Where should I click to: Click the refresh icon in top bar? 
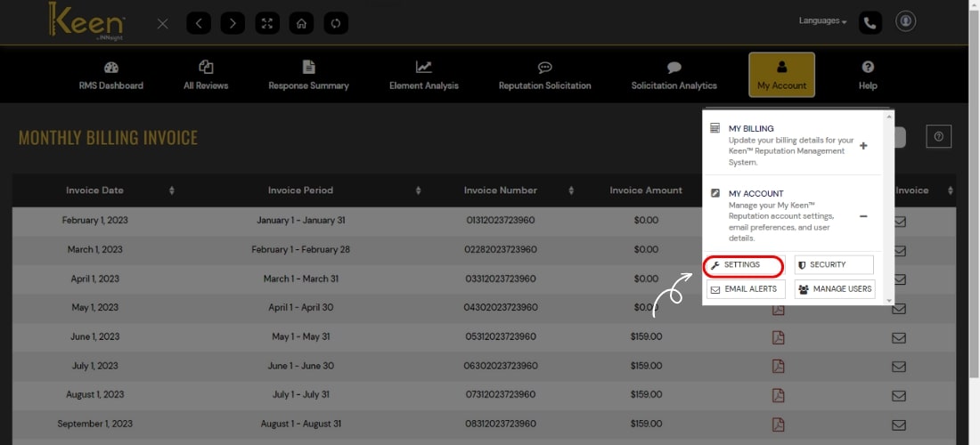point(336,23)
